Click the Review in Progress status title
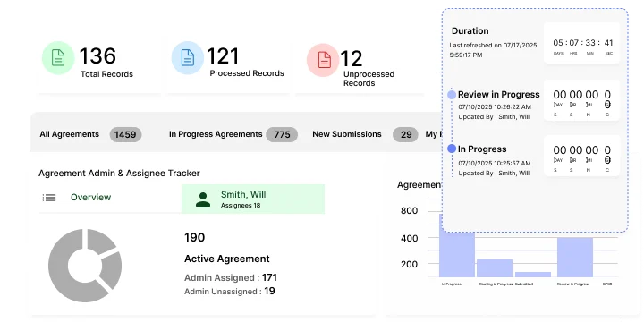Image resolution: width=644 pixels, height=331 pixels. 498,95
